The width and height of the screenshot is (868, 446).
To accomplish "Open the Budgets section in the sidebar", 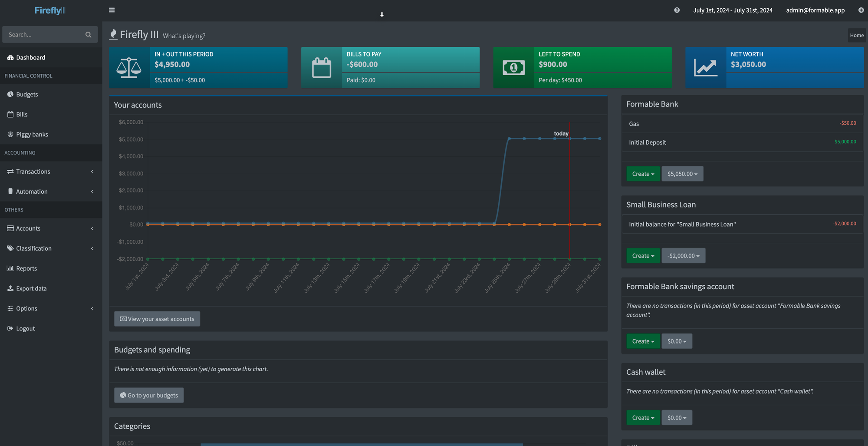I will coord(27,94).
